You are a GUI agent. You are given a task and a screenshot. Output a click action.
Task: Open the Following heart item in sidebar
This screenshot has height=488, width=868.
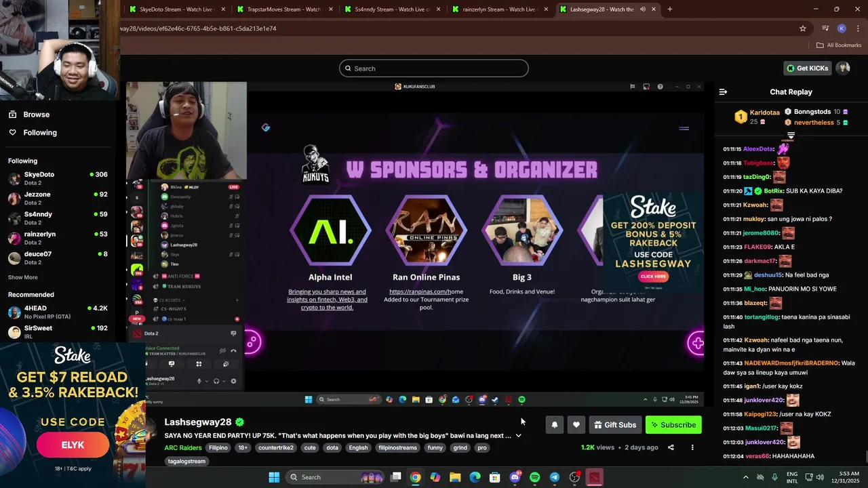pos(33,132)
